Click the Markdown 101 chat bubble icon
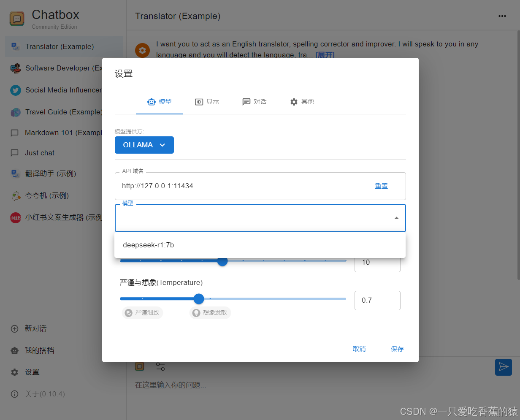This screenshot has width=520, height=420. (x=14, y=133)
